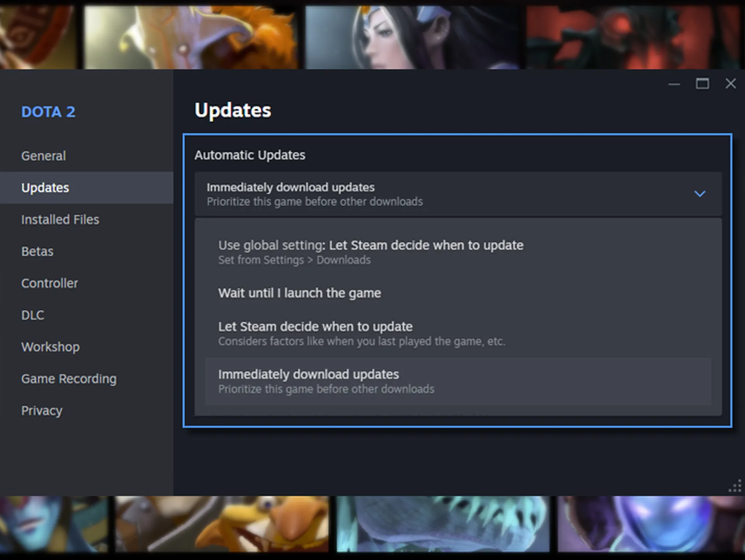Select 'Let Steam decide when to update'
745x560 pixels.
315,327
